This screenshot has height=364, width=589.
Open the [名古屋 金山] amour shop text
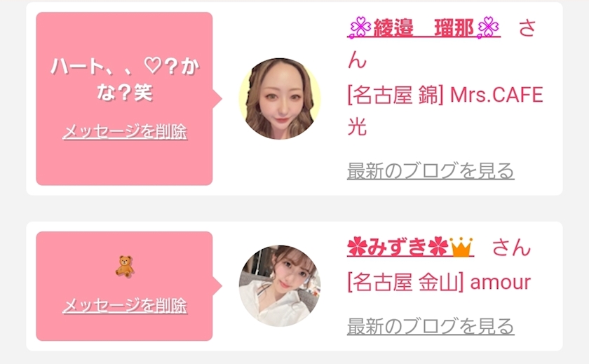pos(439,282)
